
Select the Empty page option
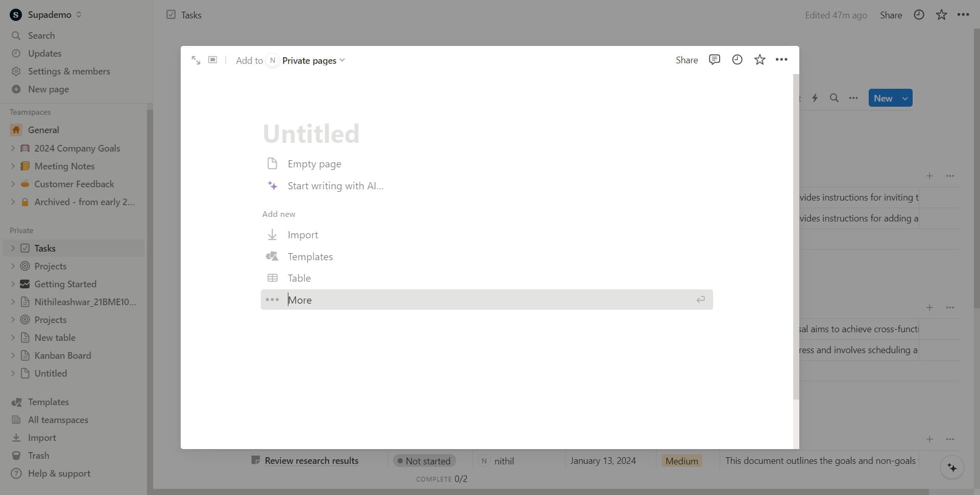click(314, 164)
